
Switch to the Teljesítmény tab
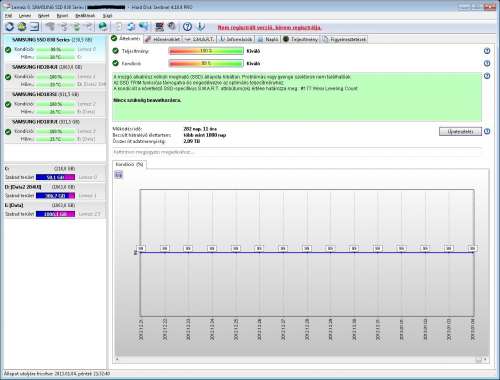pyautogui.click(x=301, y=39)
